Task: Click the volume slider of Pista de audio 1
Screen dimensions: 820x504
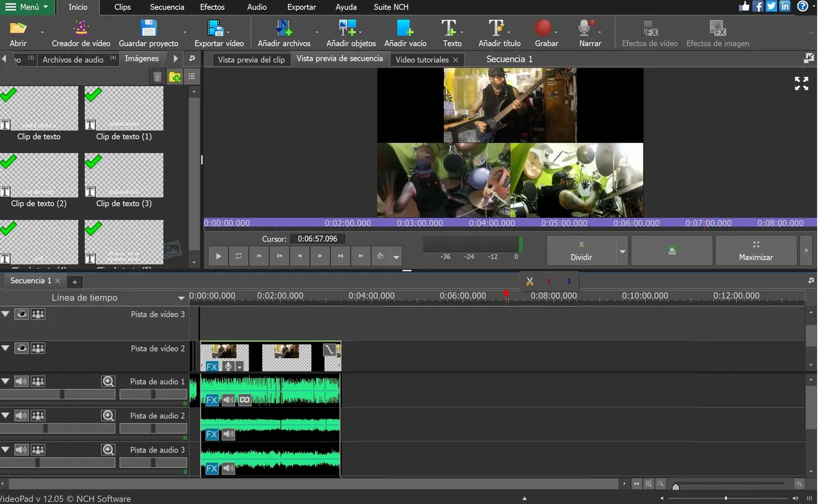Action: coord(58,394)
